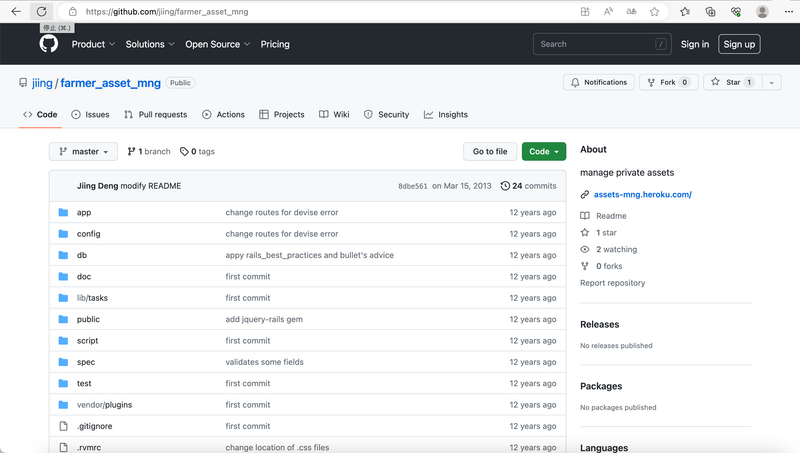
Task: Click the link icon beside assets-mng.heroku.com
Action: tap(585, 194)
